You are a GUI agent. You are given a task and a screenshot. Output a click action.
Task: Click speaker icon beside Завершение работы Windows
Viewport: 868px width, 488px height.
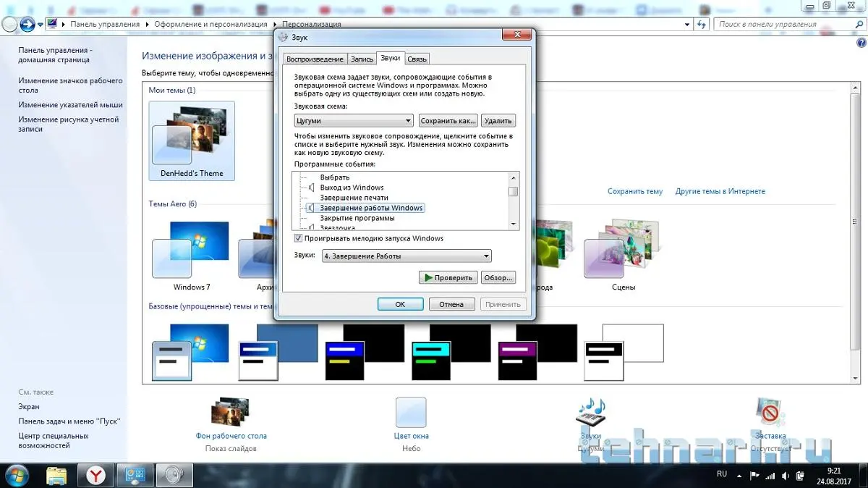[x=312, y=208]
